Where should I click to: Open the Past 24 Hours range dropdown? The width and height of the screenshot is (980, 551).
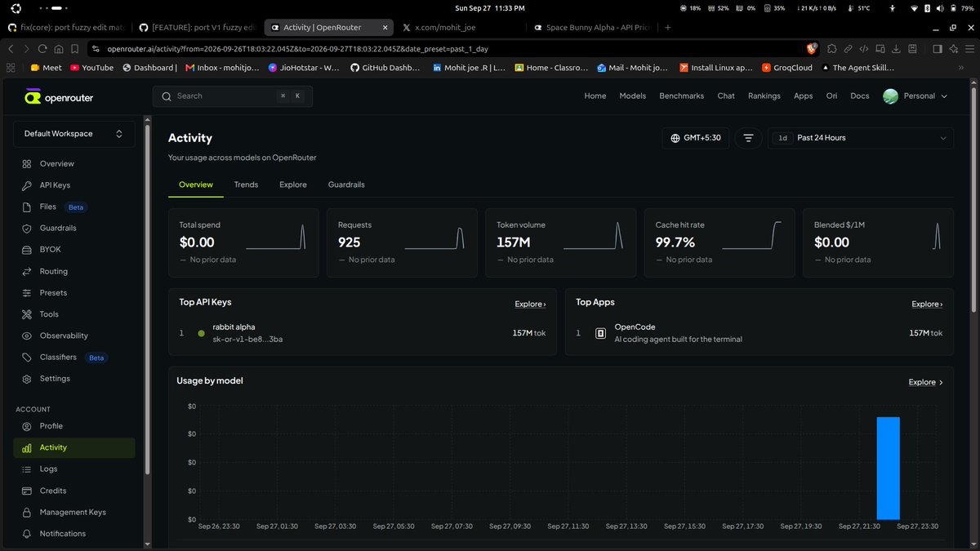pos(861,138)
